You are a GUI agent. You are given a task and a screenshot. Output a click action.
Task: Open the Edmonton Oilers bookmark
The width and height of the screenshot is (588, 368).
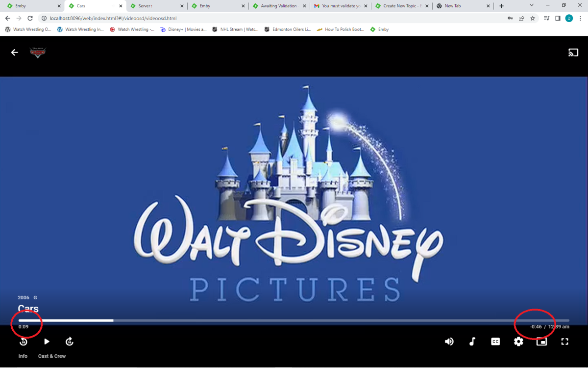(288, 29)
